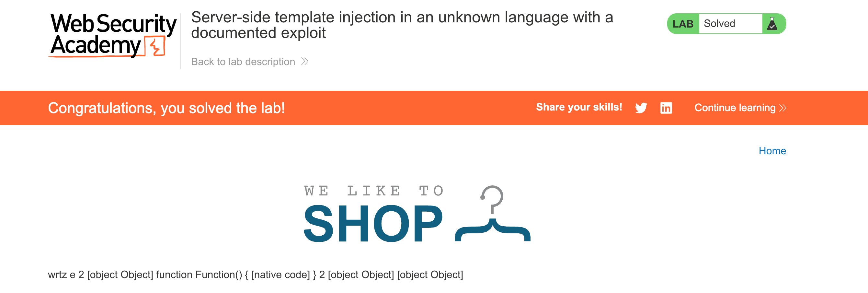868x293 pixels.
Task: Click the LinkedIn share icon
Action: [666, 108]
